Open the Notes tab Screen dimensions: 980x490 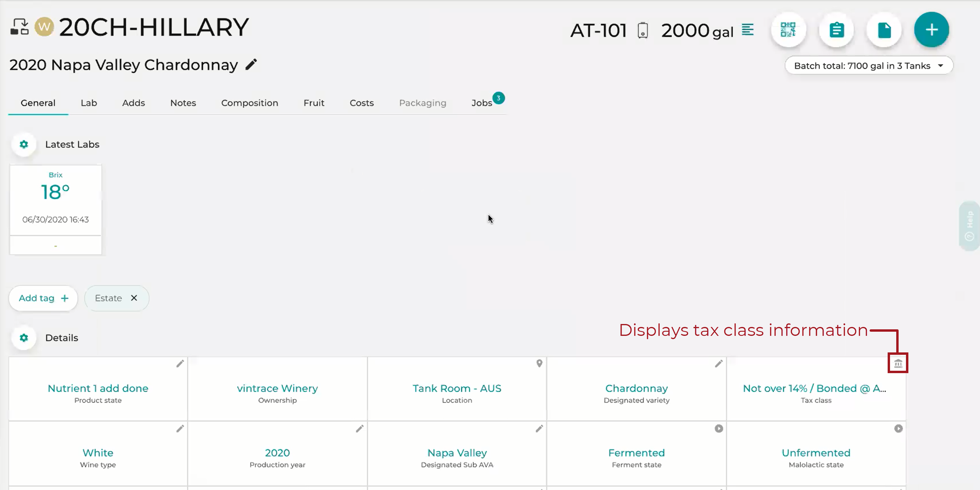point(183,103)
